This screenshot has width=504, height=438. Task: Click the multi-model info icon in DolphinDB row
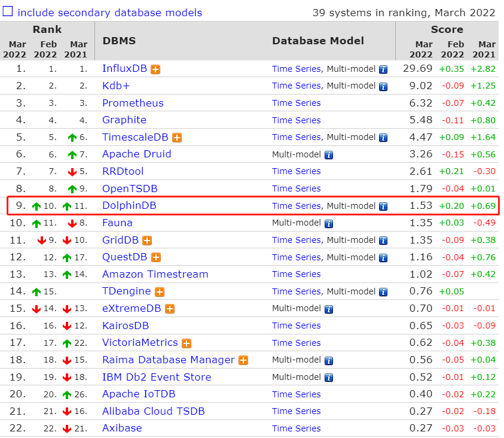pyautogui.click(x=383, y=206)
